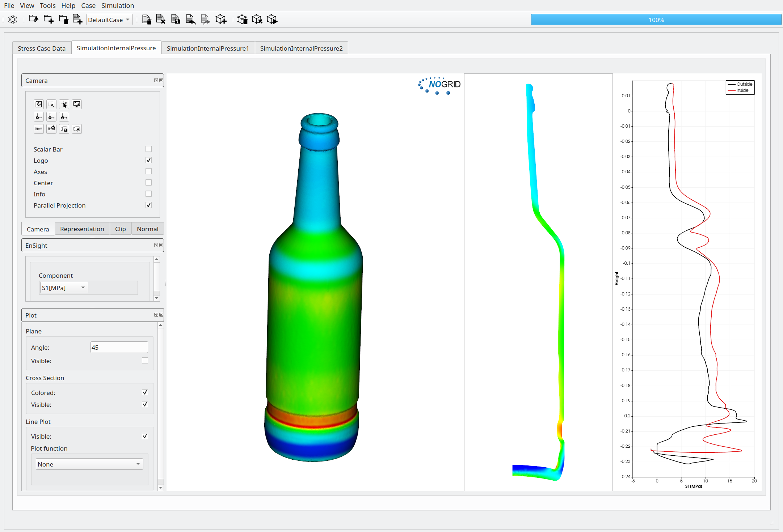This screenshot has height=532, width=783.
Task: Click the fullscreen monitor camera icon
Action: [77, 105]
